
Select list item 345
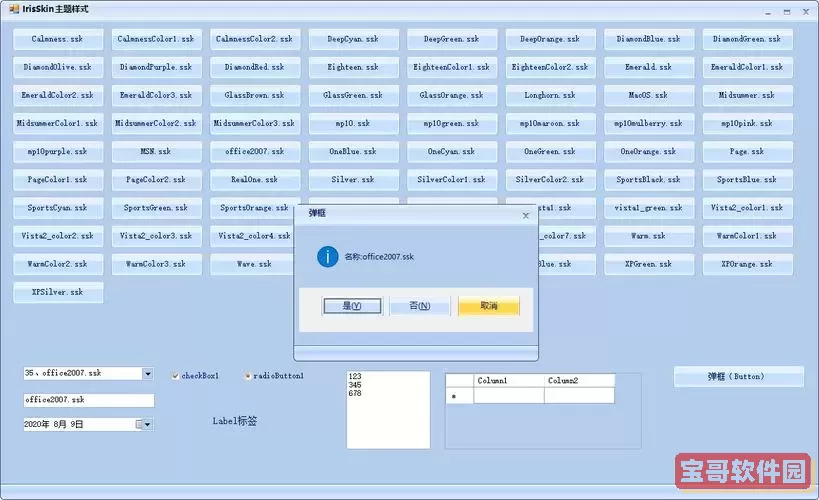tap(388, 385)
